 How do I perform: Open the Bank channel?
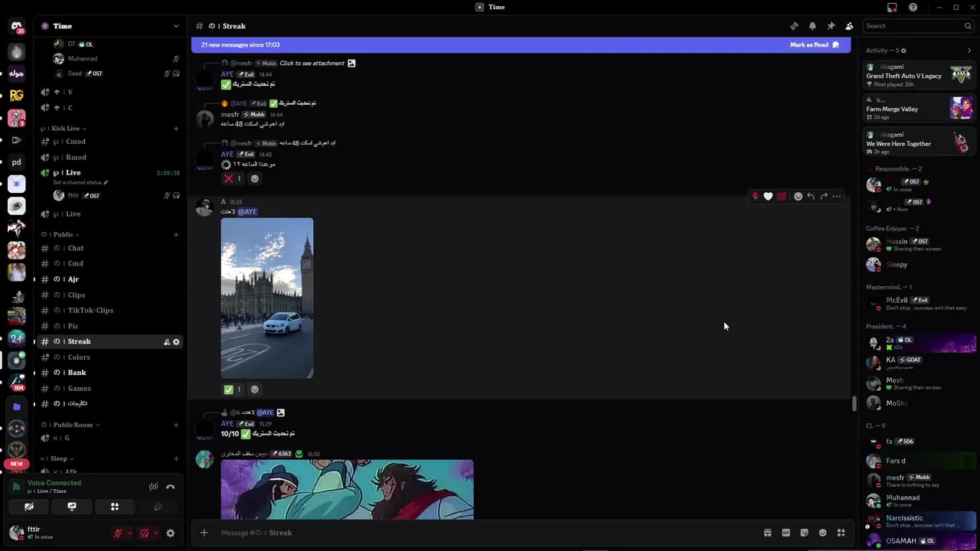pyautogui.click(x=110, y=373)
